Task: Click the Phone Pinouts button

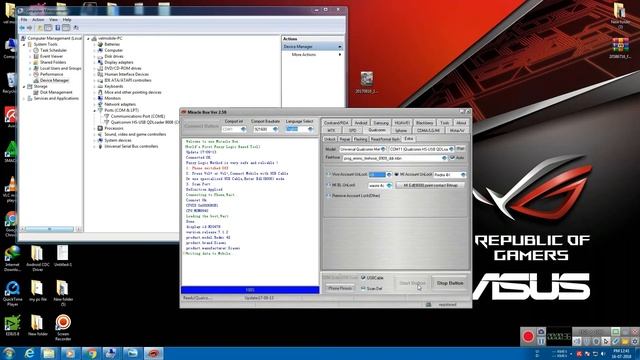Action: [x=340, y=288]
